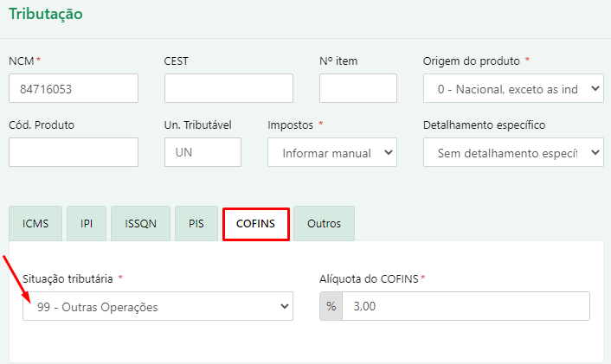Expand the Situação tributária dropdown
The width and height of the screenshot is (611, 364).
[x=158, y=306]
